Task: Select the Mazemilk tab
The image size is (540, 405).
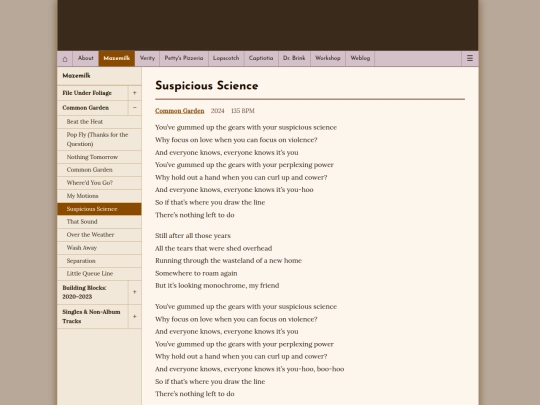Action: (x=117, y=59)
